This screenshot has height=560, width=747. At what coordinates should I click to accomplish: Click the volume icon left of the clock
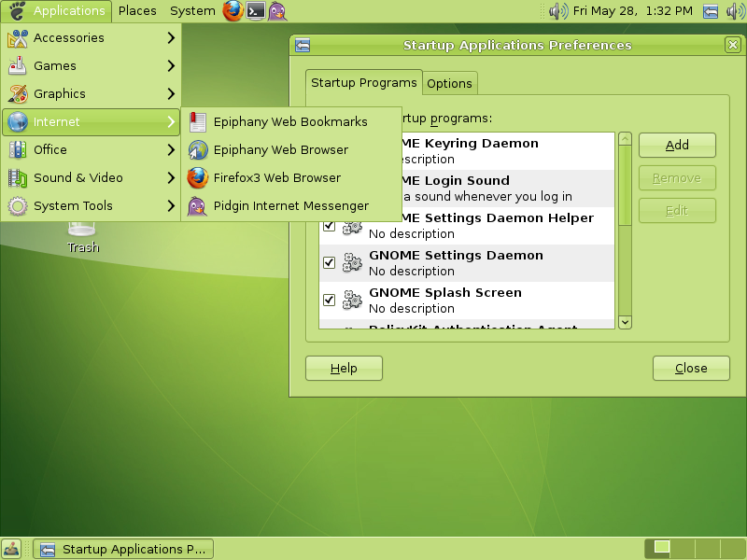[557, 10]
